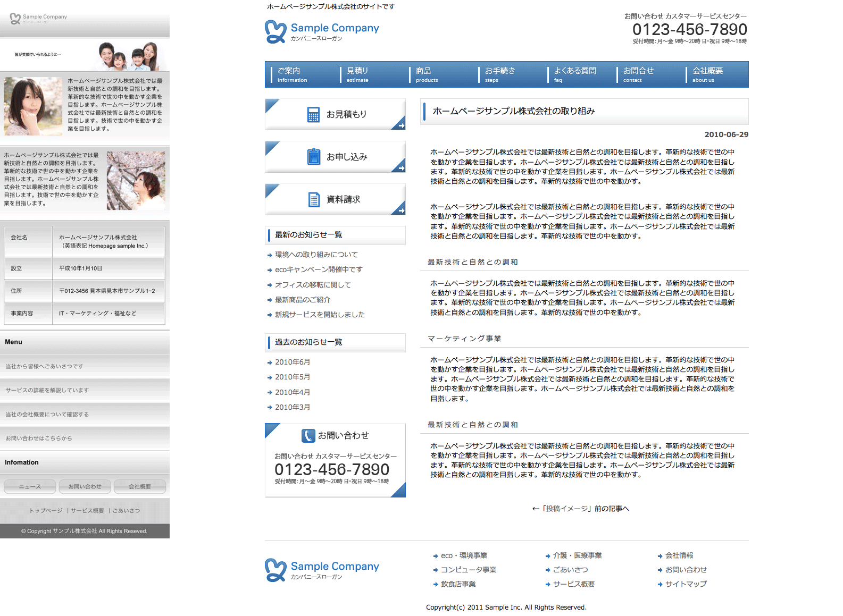Open footer link サイトマップ
This screenshot has width=843, height=616.
[x=686, y=584]
